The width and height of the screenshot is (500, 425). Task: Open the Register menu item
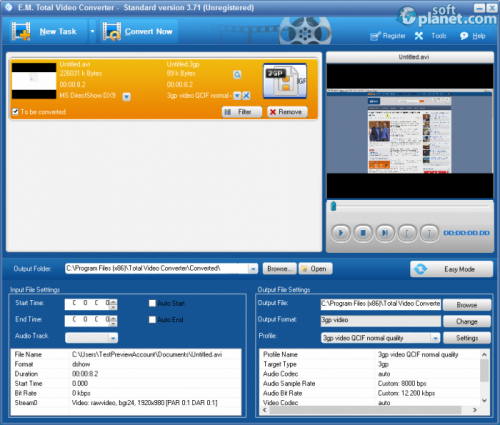pos(388,36)
